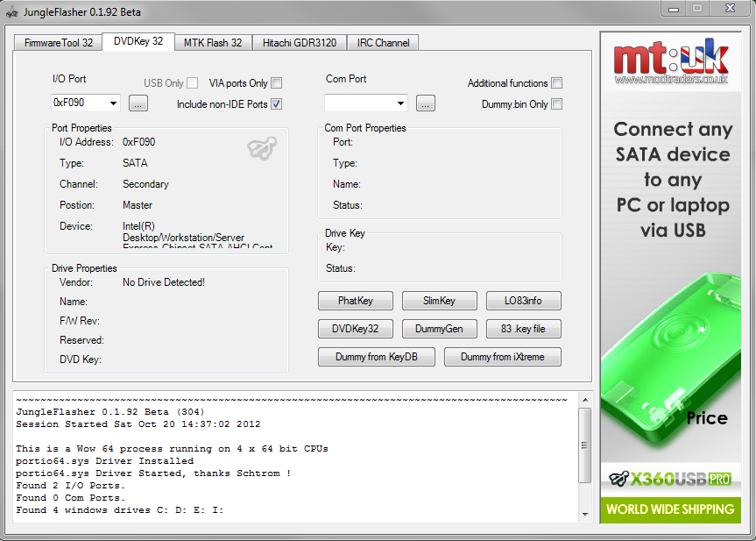756x541 pixels.
Task: Click the 'Session Started' log line
Action: 138,424
